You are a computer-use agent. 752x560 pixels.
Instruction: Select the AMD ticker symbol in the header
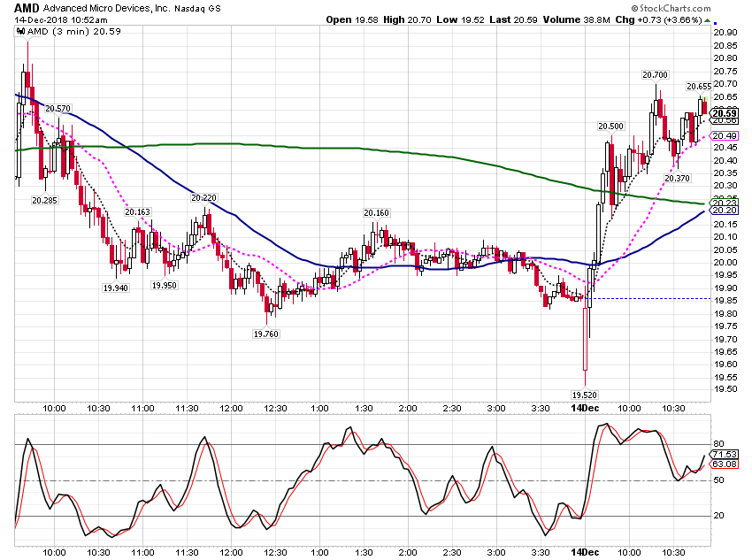point(27,8)
